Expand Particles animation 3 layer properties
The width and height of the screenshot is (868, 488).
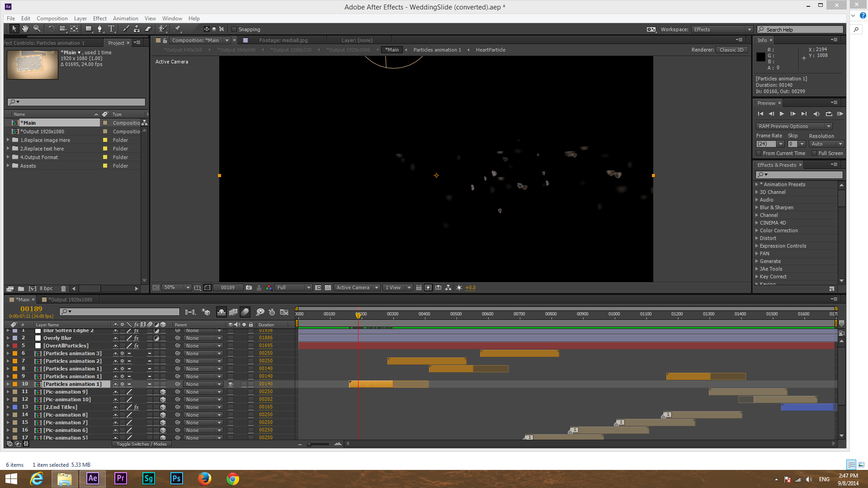point(8,353)
